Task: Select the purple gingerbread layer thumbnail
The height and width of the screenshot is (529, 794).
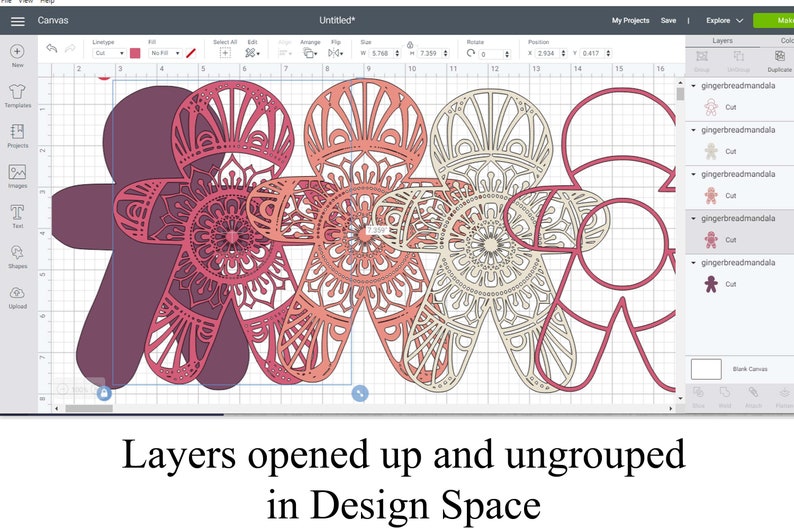Action: coord(711,284)
